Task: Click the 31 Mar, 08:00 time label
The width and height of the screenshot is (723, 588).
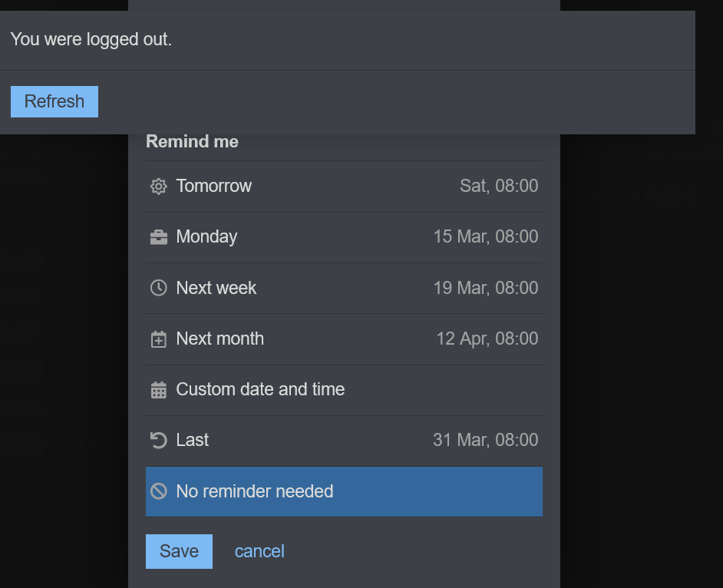Action: point(486,440)
